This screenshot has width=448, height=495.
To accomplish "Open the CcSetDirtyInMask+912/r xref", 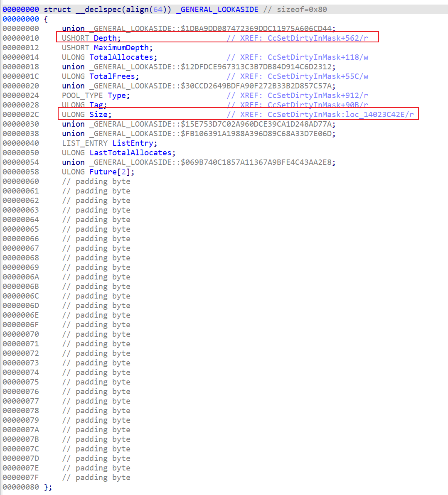I will 318,96.
